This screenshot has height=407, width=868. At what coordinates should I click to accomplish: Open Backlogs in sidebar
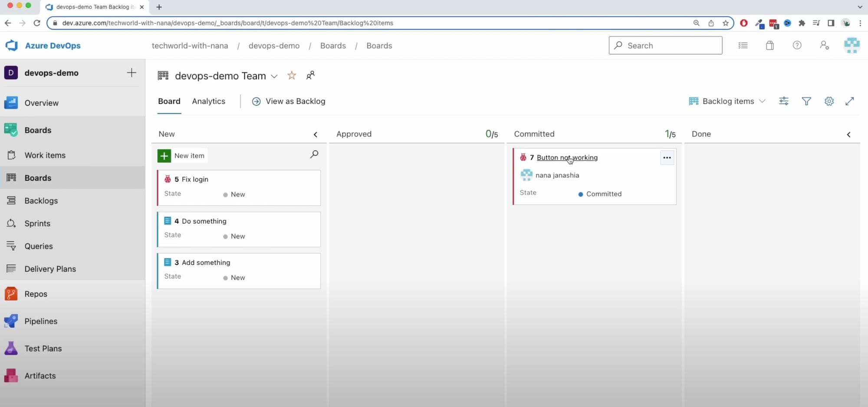(72, 201)
